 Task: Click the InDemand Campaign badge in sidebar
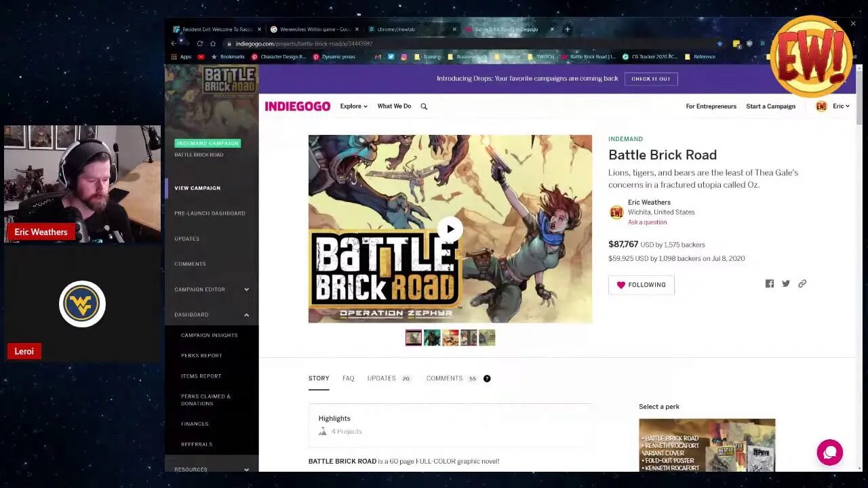[x=208, y=144]
